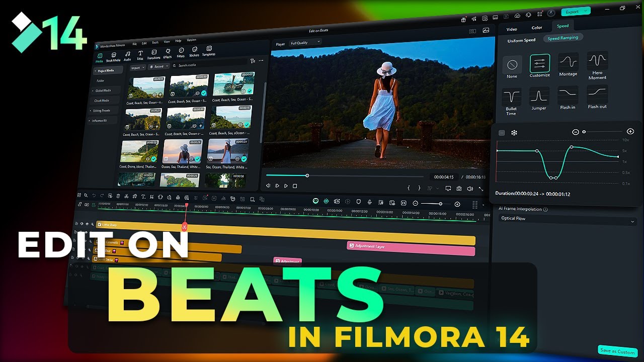Open the Optical Flow interpolation dropdown
The height and width of the screenshot is (362, 644).
pyautogui.click(x=568, y=220)
